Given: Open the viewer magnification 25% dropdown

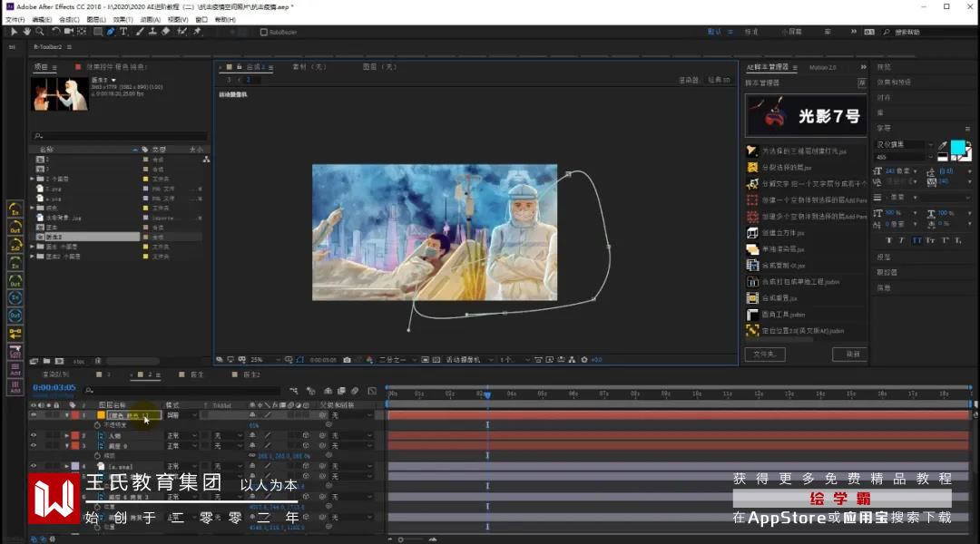Looking at the screenshot, I should [264, 360].
